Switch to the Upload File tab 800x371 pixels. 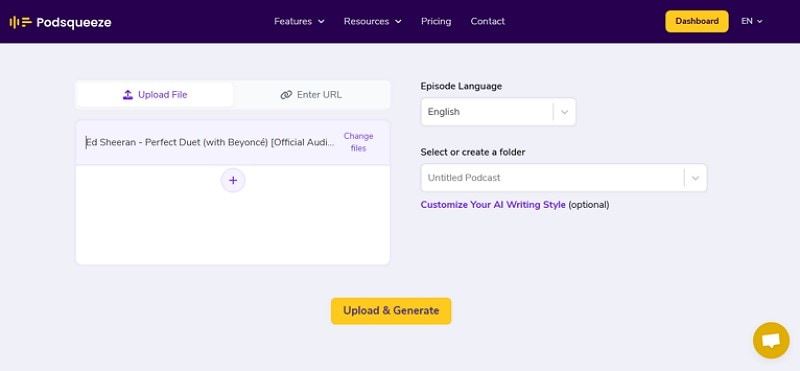point(155,95)
